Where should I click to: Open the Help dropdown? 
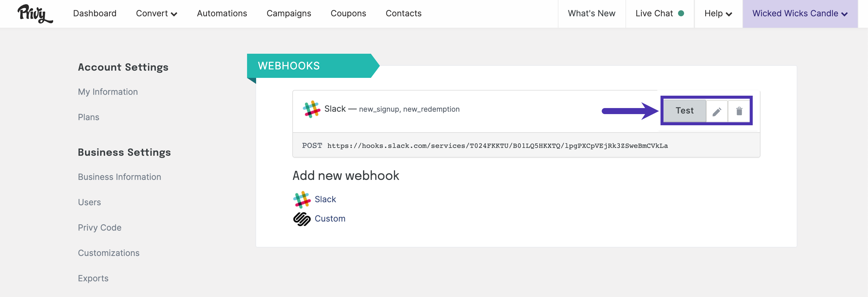tap(718, 14)
